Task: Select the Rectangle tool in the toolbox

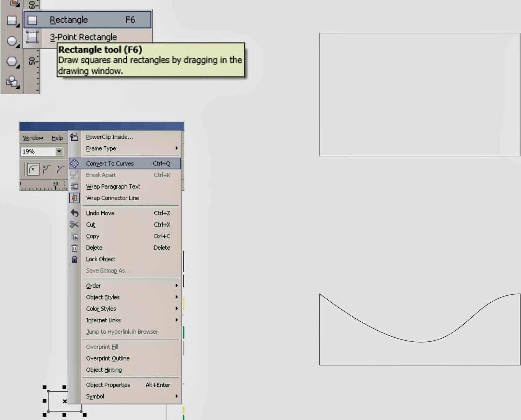Action: [12, 21]
